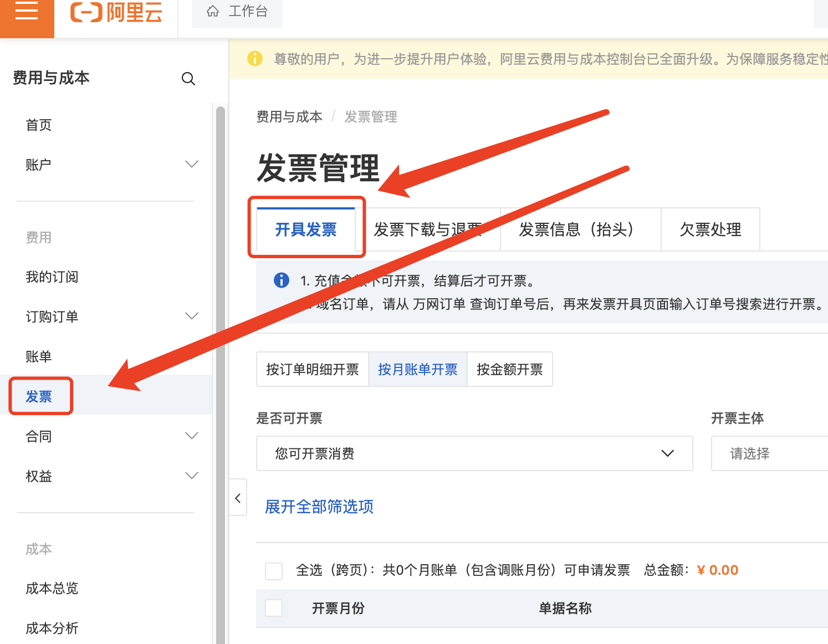
Task: Open 我的订阅 in sidebar
Action: 52,277
